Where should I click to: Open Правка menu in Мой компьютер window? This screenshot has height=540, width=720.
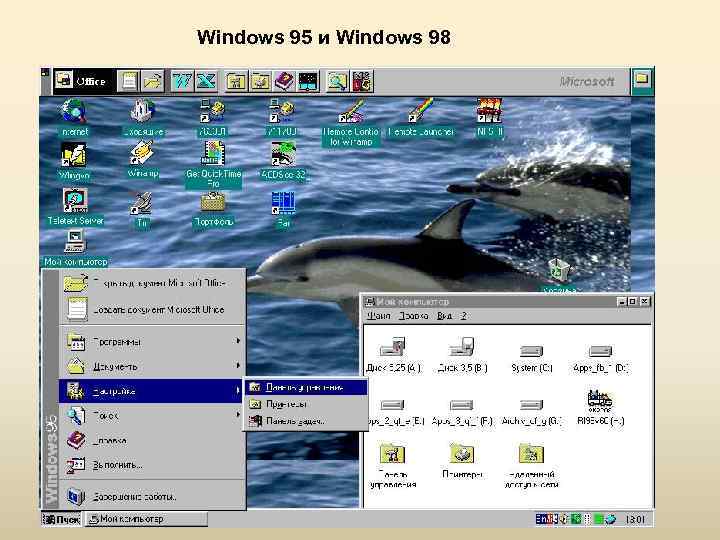click(413, 316)
